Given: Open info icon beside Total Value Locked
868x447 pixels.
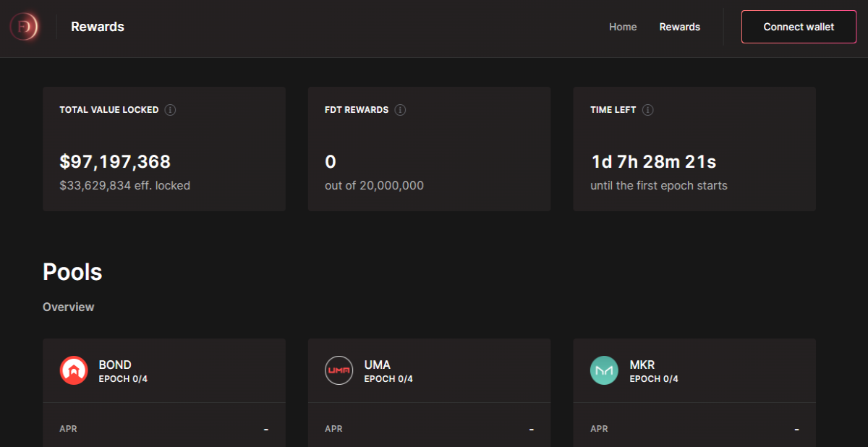Looking at the screenshot, I should (x=170, y=110).
